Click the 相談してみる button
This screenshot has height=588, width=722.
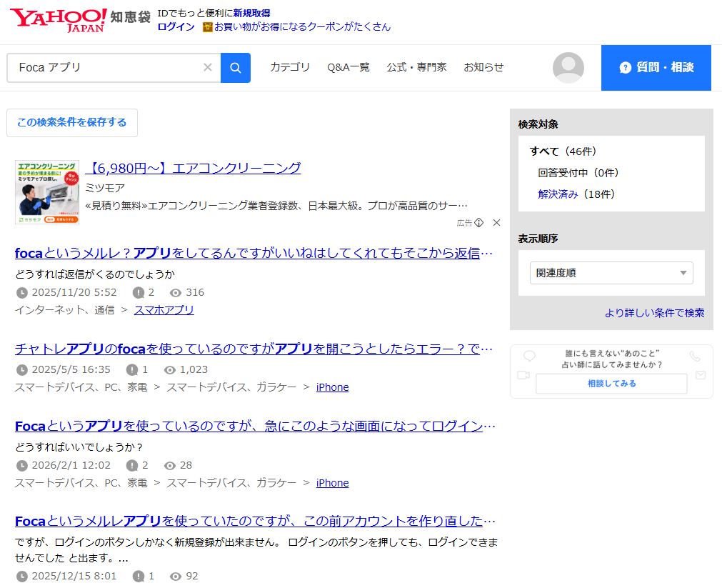pyautogui.click(x=611, y=384)
